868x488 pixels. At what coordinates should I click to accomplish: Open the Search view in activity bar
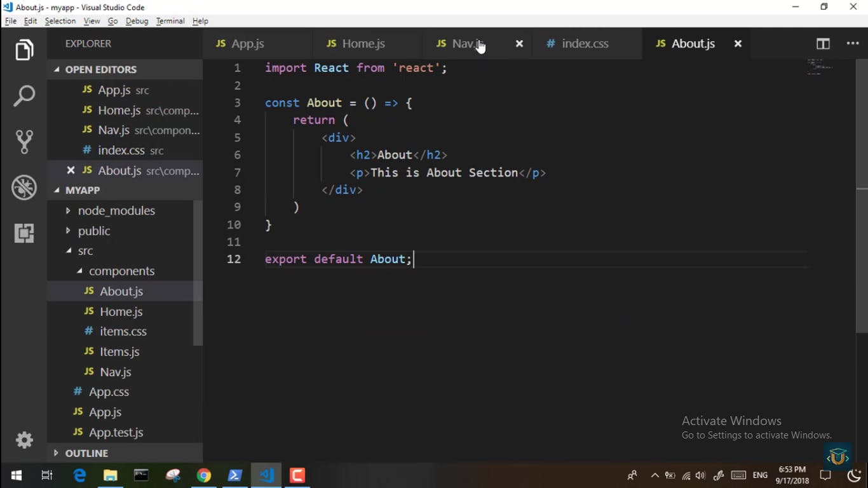24,96
